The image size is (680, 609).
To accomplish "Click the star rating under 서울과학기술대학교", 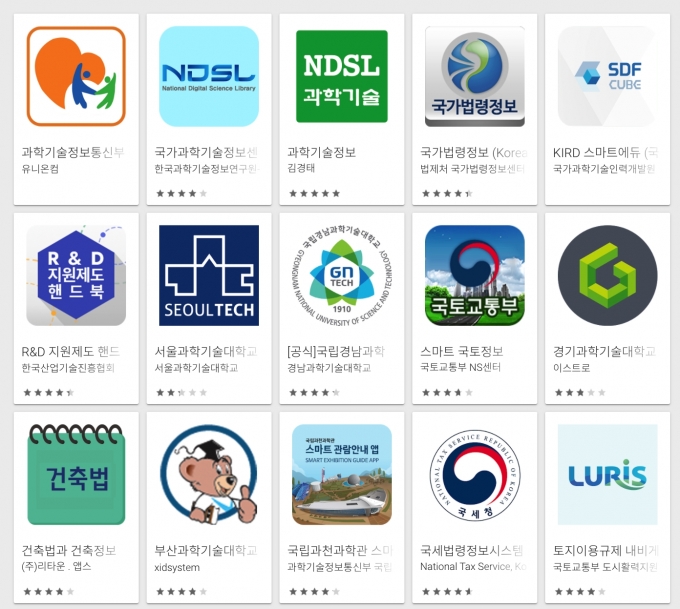I will coord(182,393).
